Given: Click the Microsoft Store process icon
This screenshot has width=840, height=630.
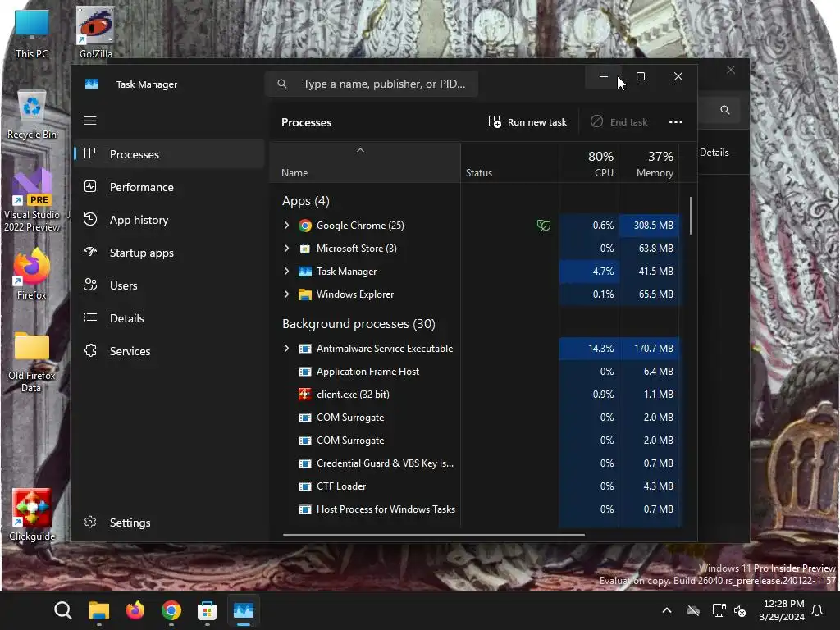Looking at the screenshot, I should pos(305,249).
